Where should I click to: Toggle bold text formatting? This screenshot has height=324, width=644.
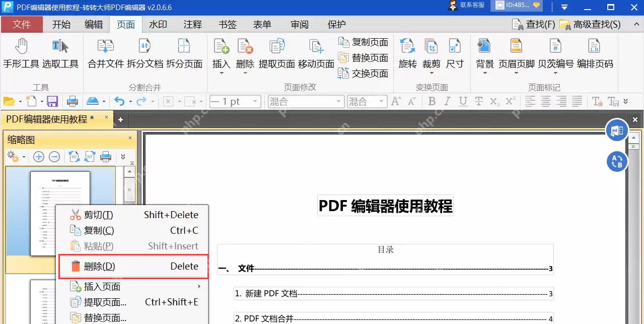point(431,101)
